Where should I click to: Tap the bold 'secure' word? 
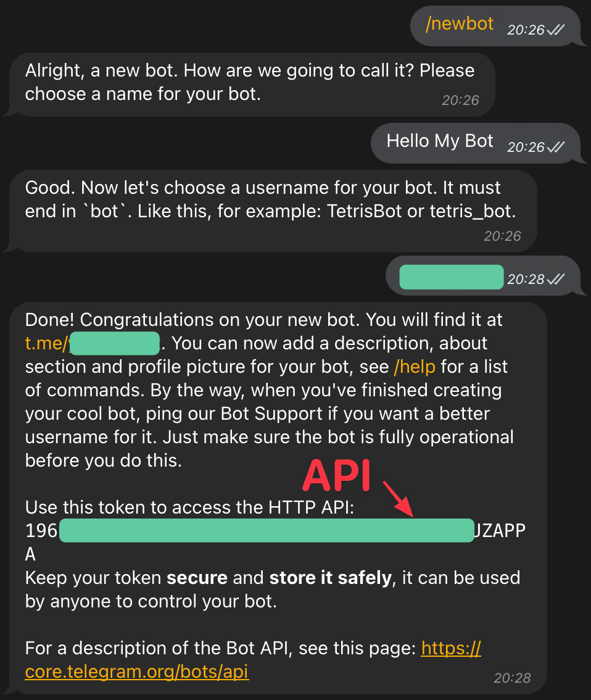tap(197, 578)
